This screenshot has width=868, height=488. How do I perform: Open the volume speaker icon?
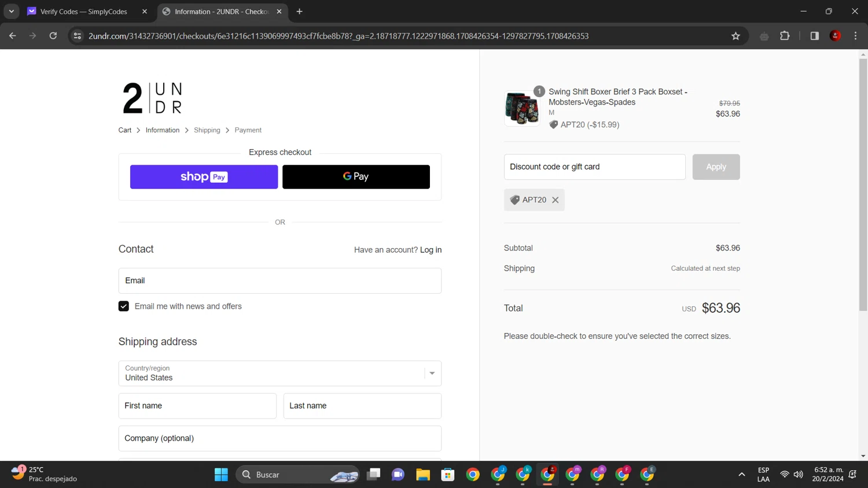799,475
